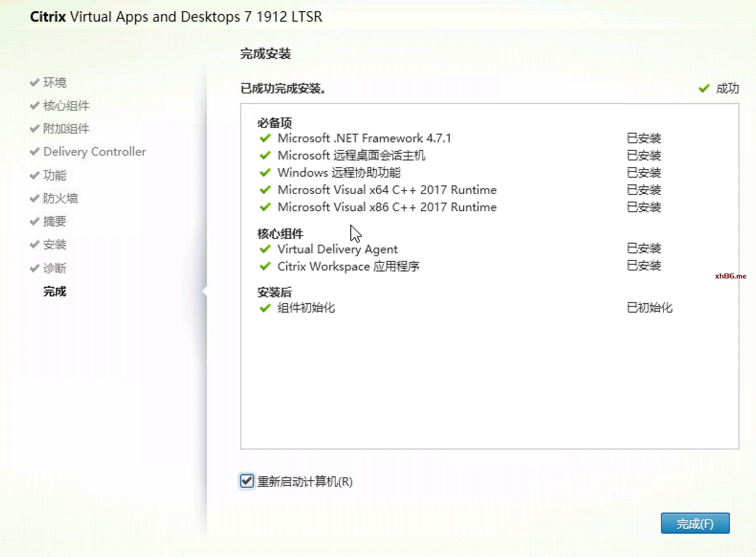Uncheck the 重新启动计算机(R) checkbox
This screenshot has height=557, width=756.
click(247, 481)
